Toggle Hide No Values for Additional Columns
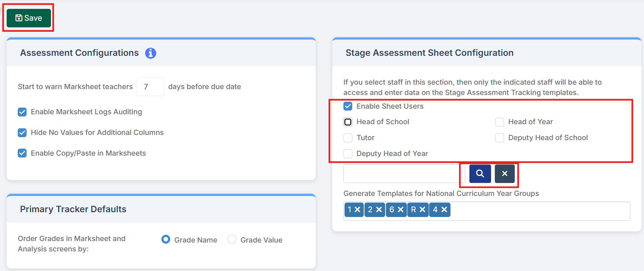 pos(22,133)
